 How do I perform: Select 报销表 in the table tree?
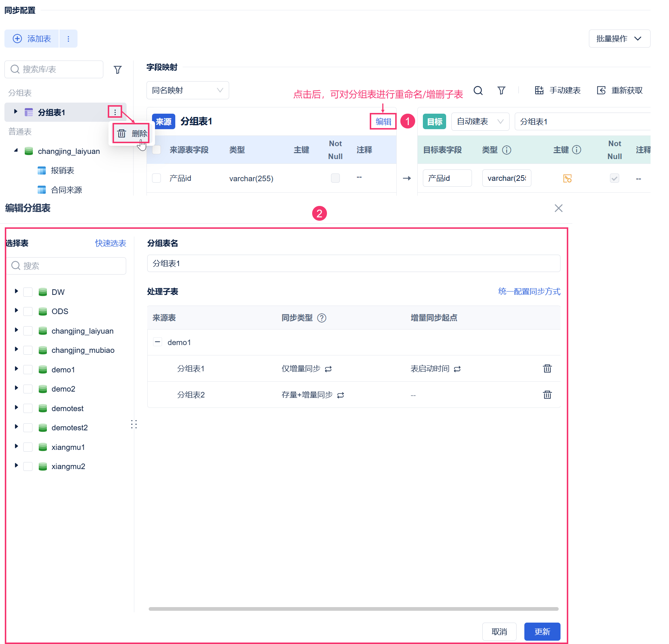tap(63, 171)
